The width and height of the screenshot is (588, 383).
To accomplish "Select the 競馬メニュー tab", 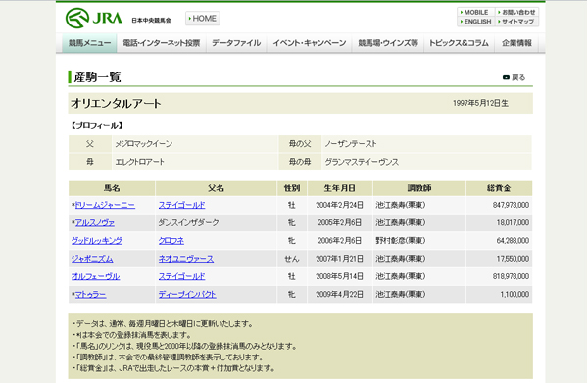I will [89, 43].
